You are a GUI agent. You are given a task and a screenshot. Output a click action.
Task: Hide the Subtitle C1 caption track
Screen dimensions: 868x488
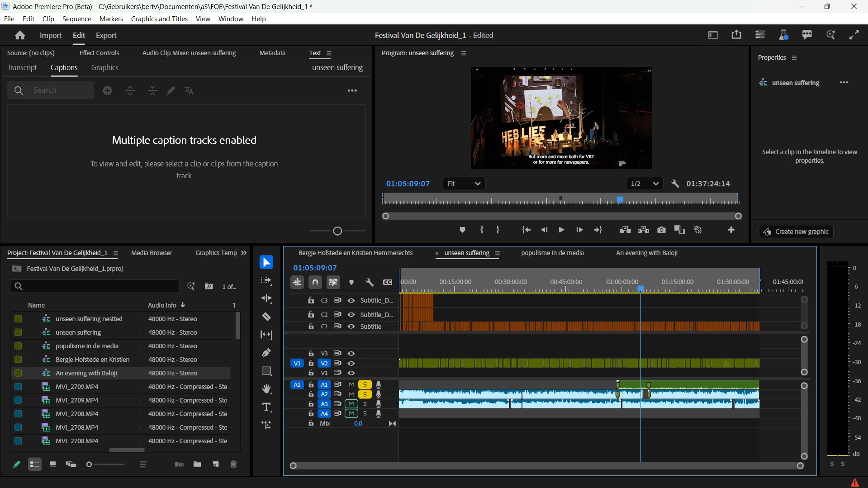[x=351, y=327]
